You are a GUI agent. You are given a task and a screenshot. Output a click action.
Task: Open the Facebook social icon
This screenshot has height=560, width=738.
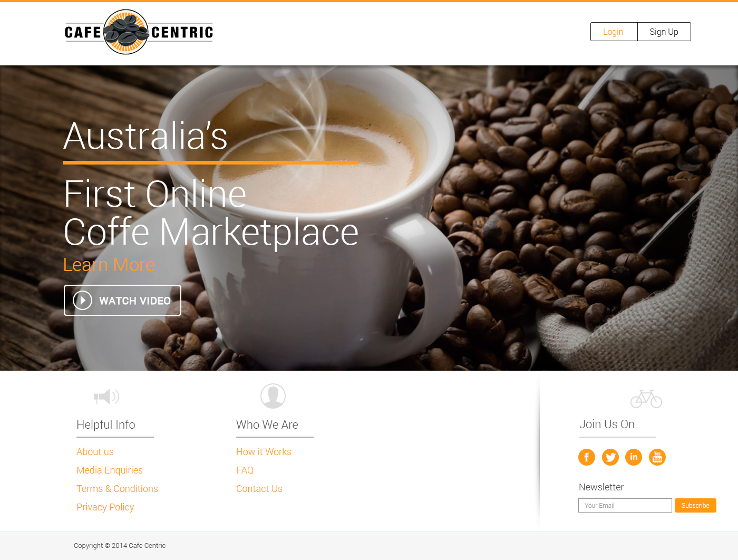coord(587,457)
